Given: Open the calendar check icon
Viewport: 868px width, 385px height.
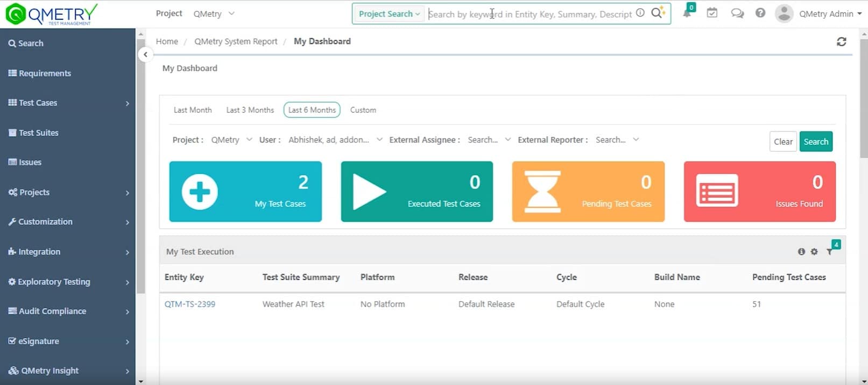Looking at the screenshot, I should (x=712, y=13).
